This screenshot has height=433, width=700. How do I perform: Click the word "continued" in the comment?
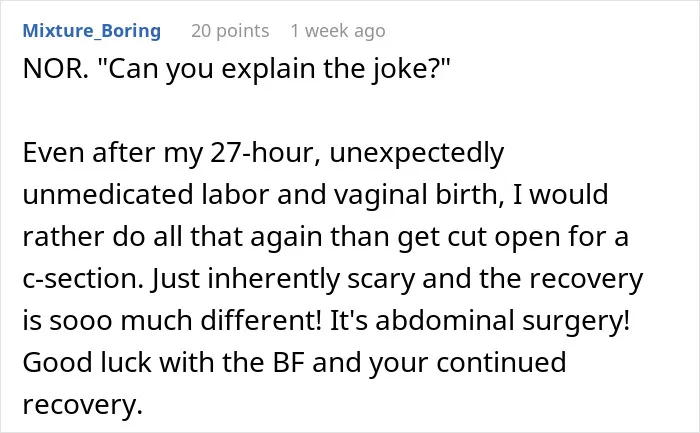coord(501,362)
